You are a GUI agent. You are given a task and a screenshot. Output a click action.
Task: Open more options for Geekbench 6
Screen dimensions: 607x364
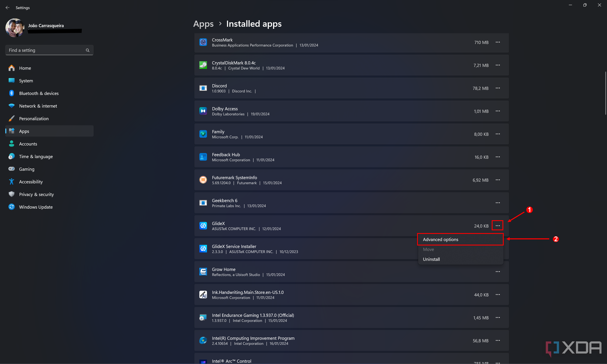[497, 203]
